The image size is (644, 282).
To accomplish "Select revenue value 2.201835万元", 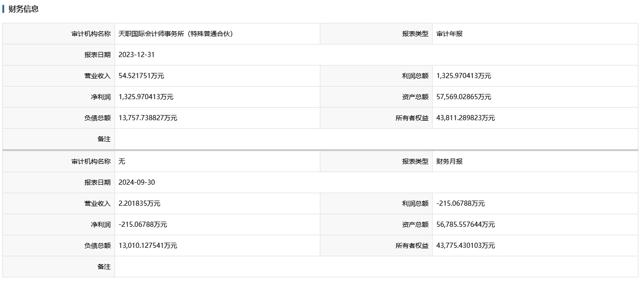I will [139, 203].
